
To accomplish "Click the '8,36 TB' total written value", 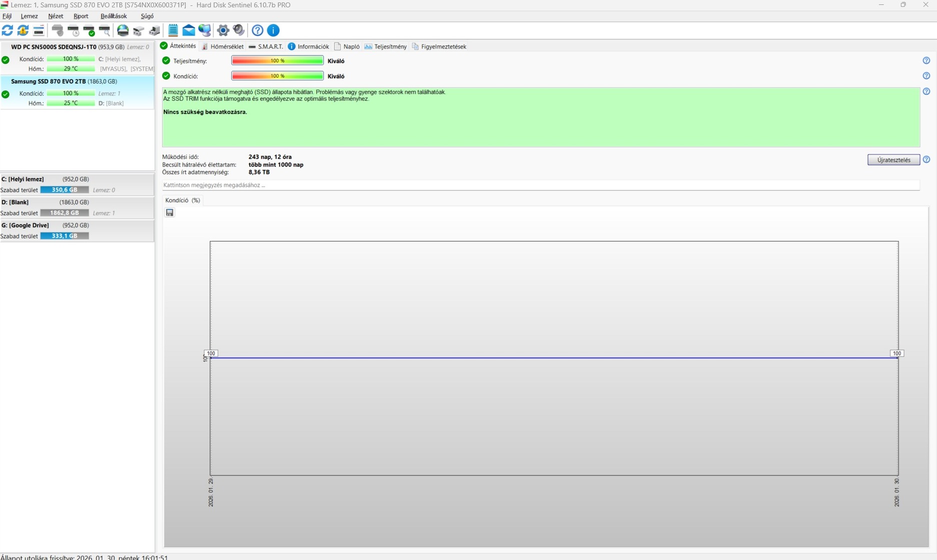I will point(259,172).
